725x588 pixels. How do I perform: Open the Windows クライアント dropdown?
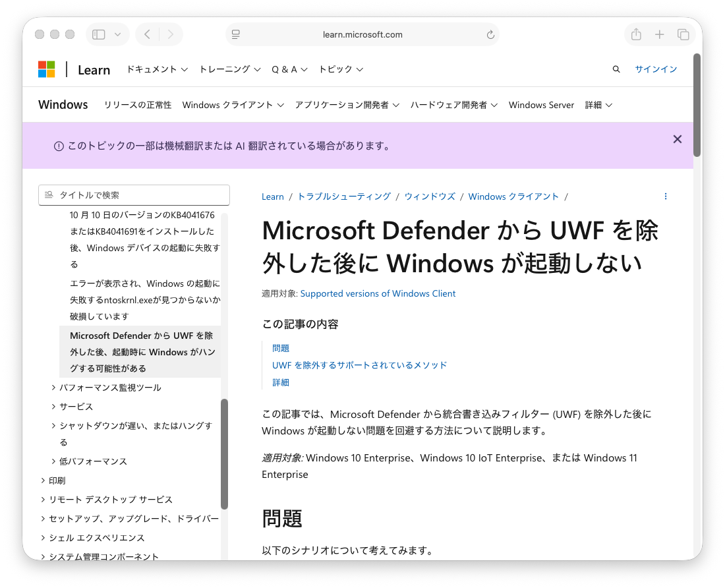tap(233, 105)
